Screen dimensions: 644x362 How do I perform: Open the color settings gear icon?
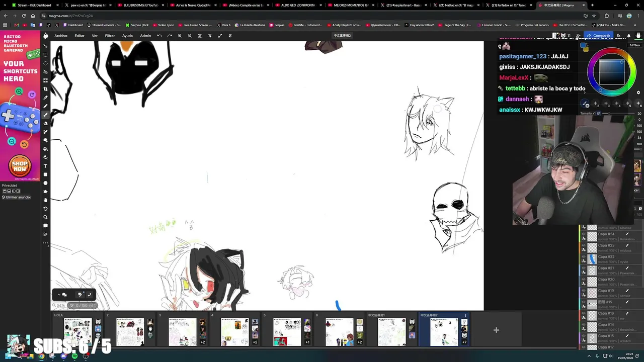(x=638, y=93)
